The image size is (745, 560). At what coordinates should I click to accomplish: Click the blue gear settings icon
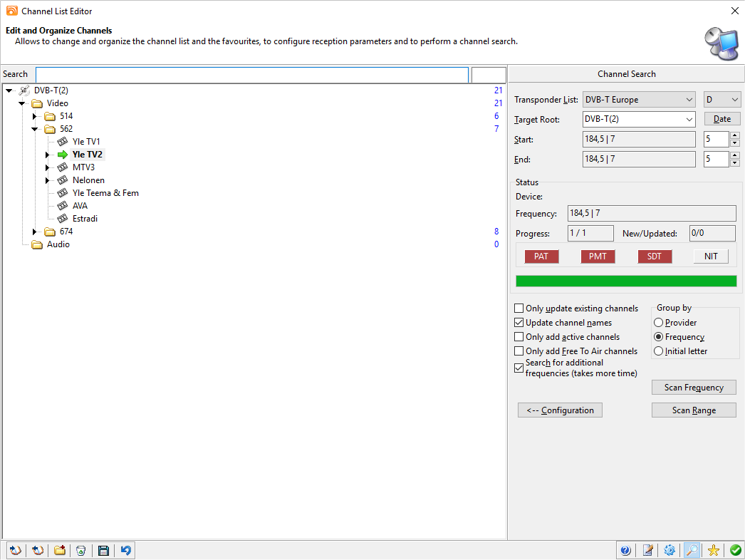click(x=670, y=550)
